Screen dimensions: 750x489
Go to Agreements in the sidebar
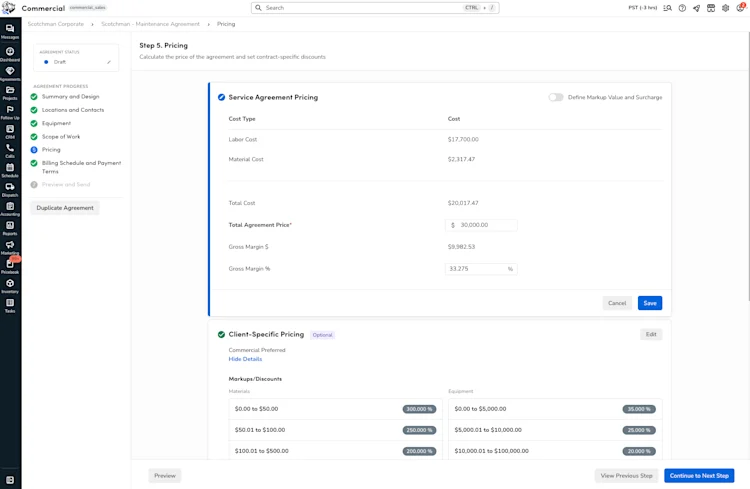point(10,74)
